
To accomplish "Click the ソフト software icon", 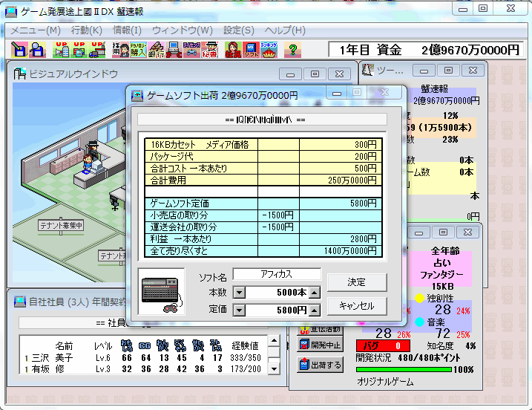I will pos(251,50).
